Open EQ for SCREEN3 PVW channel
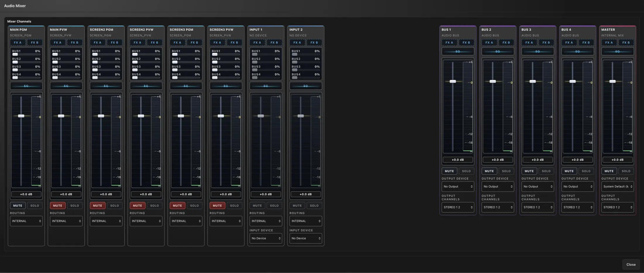This screenshot has width=644, height=273. [x=226, y=86]
